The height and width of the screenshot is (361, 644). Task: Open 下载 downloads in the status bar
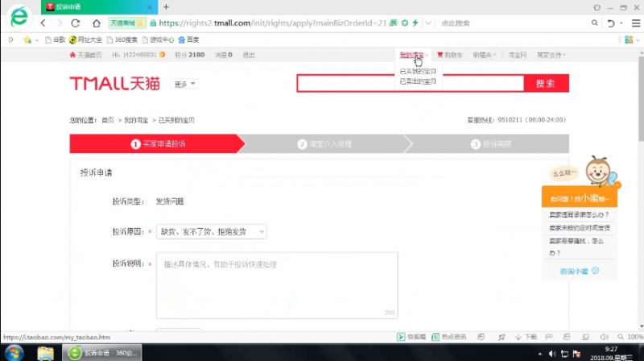(x=526, y=337)
